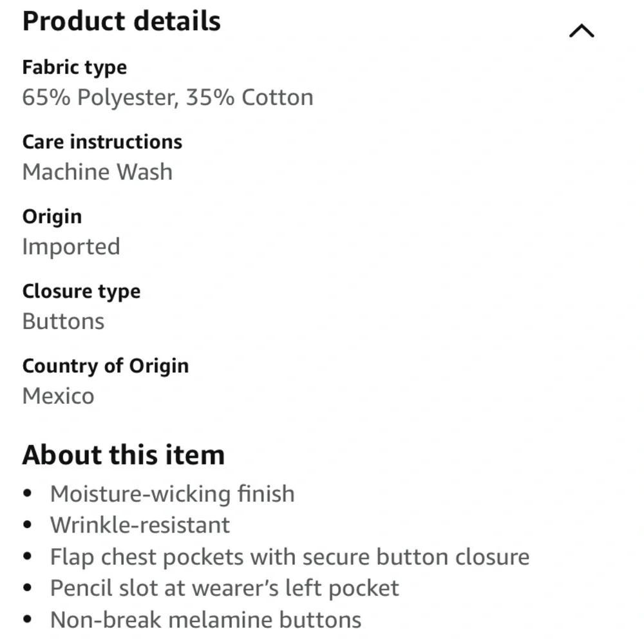
Task: Click the 65% Polyester, 35% Cotton text
Action: pyautogui.click(x=167, y=97)
